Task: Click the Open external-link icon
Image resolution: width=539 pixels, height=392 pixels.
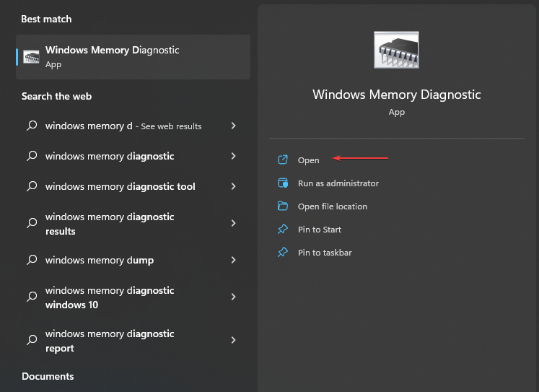Action: [x=283, y=160]
